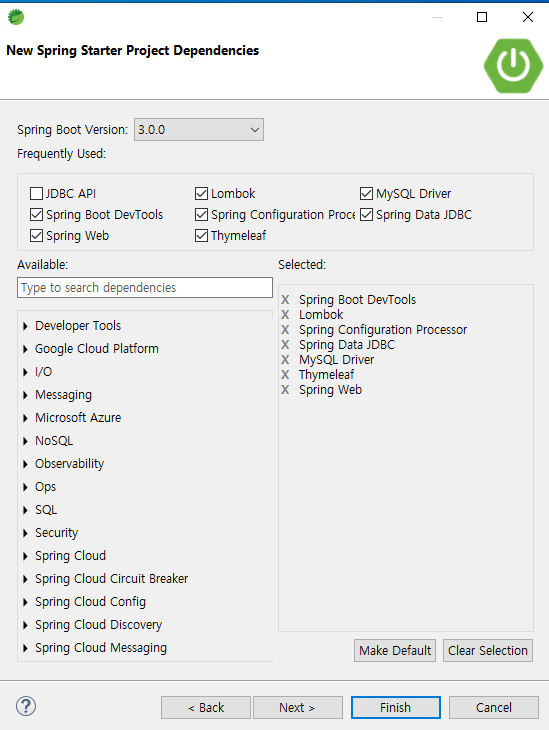This screenshot has width=549, height=730.
Task: Expand the Observability category
Action: point(25,464)
